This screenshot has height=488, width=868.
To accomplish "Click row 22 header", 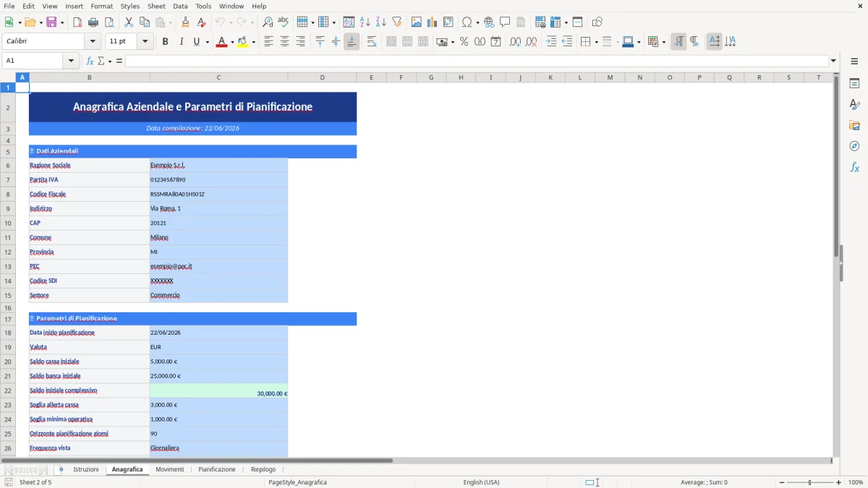I will [x=8, y=390].
